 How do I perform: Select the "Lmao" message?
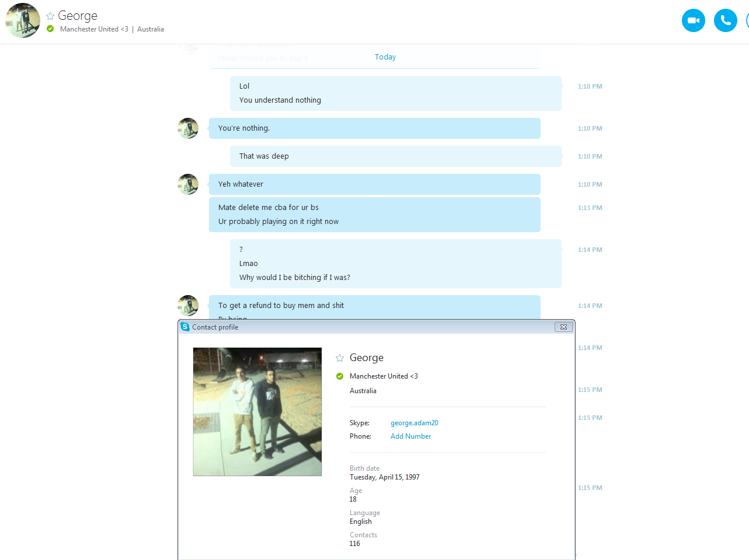[x=249, y=264]
